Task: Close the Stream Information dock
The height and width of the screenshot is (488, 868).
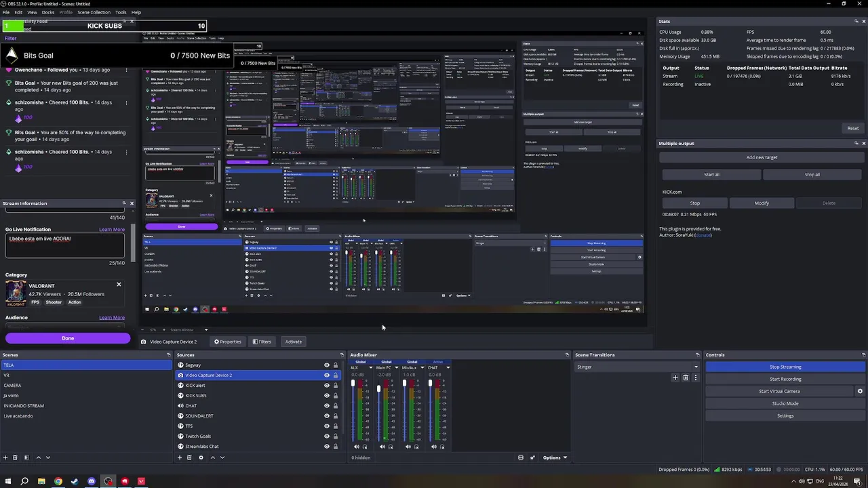Action: (x=132, y=203)
